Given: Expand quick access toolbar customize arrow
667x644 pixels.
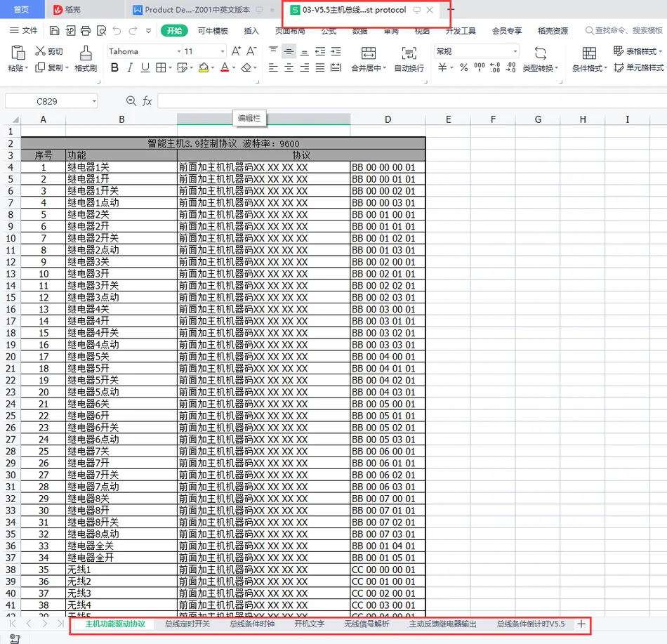Looking at the screenshot, I should [x=148, y=31].
